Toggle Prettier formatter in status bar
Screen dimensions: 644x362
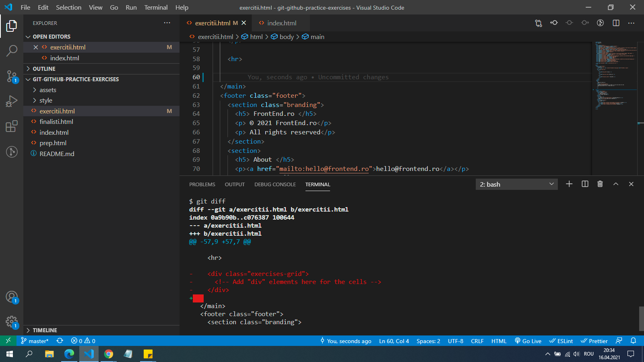594,341
